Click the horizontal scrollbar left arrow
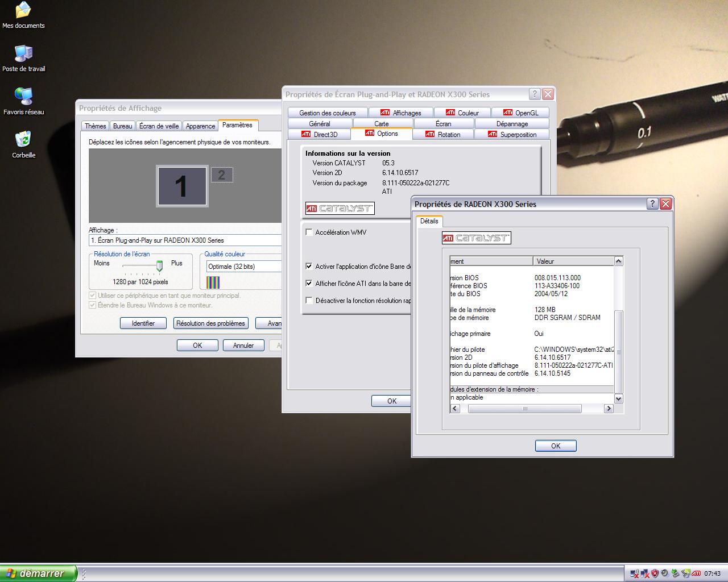This screenshot has width=728, height=582. [455, 409]
